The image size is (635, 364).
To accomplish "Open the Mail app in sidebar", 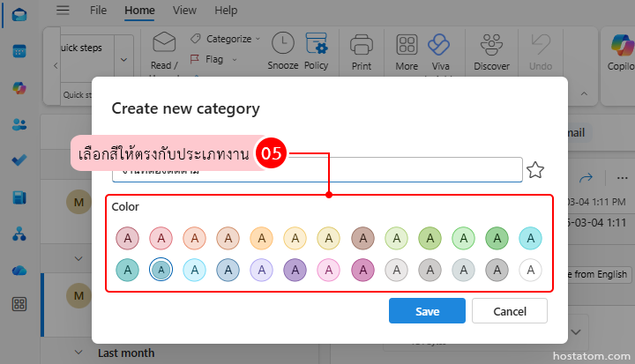I will (x=19, y=15).
